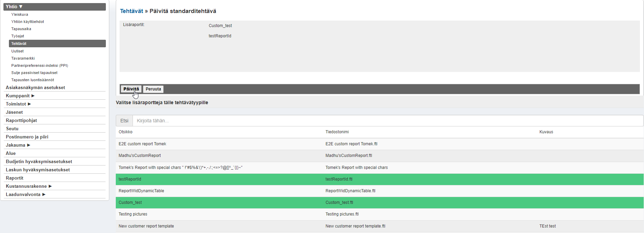Expand the Toimistot section
This screenshot has height=233, width=644.
point(18,104)
